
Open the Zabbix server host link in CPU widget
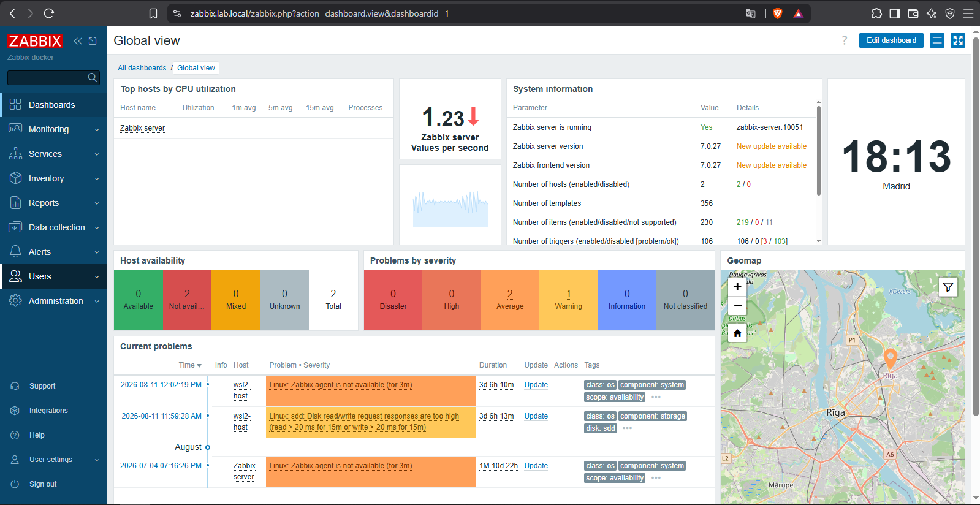142,128
